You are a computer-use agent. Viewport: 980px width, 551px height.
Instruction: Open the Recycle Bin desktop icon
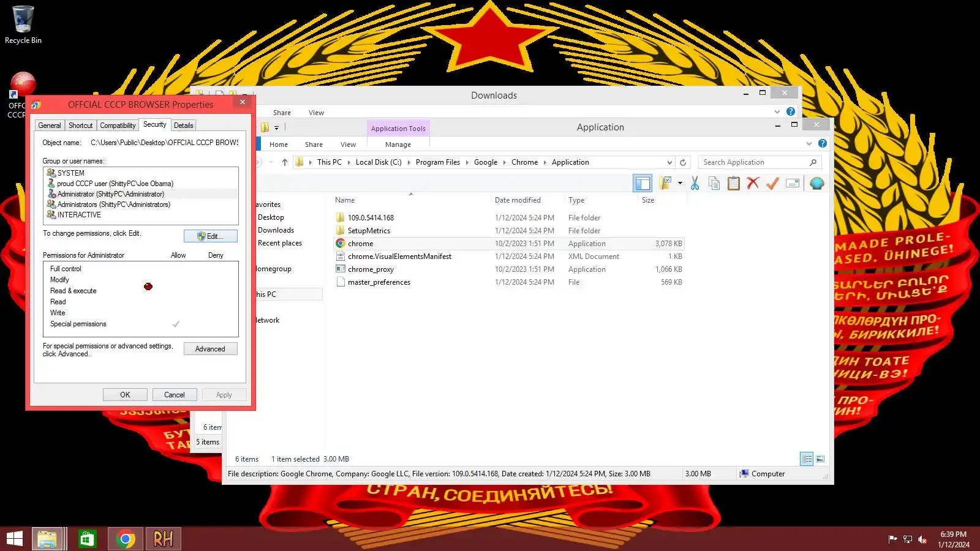[x=23, y=25]
